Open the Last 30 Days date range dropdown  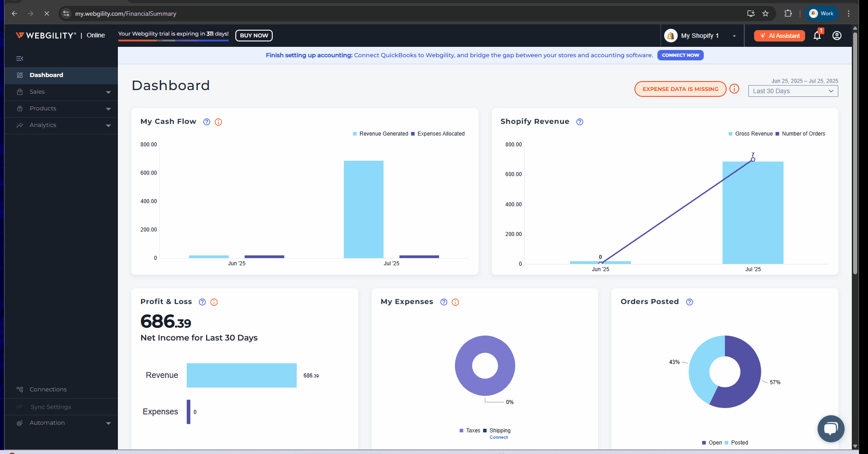793,91
